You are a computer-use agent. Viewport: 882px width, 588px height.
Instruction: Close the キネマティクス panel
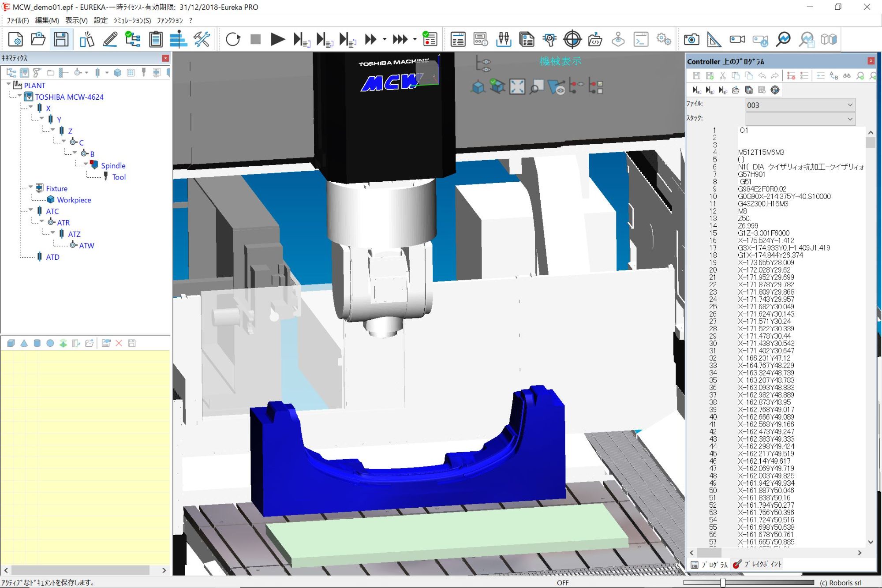tap(165, 58)
